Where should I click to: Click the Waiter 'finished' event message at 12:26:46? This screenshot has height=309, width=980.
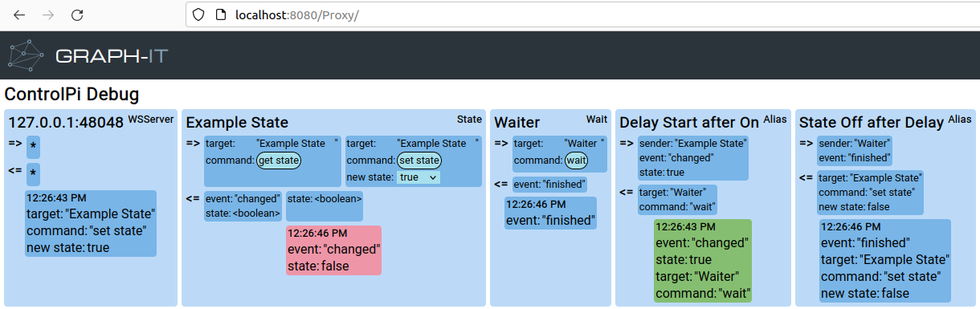tap(550, 213)
